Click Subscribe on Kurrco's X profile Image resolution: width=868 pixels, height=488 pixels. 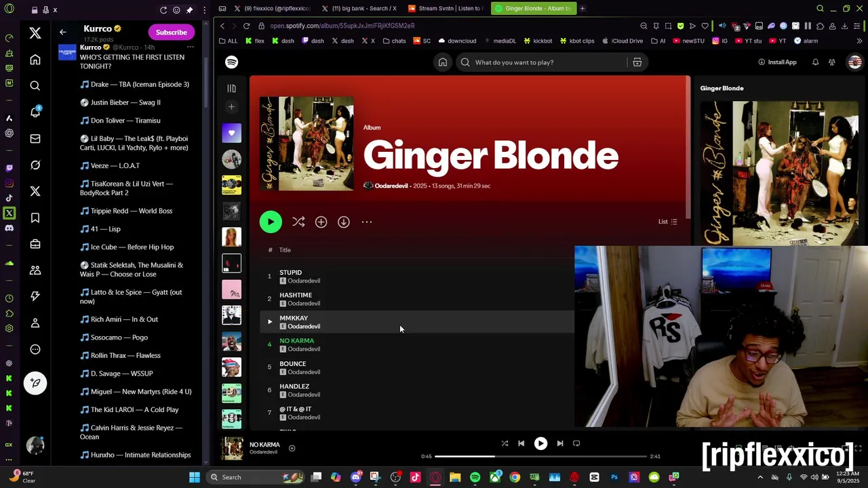point(171,32)
